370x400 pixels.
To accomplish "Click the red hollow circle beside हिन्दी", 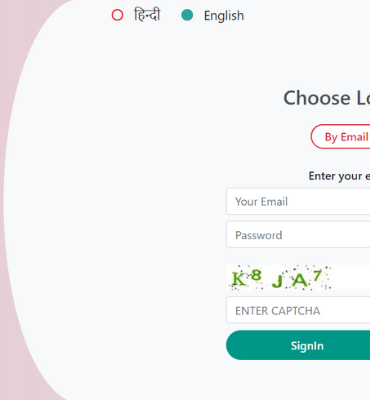I will click(x=117, y=15).
